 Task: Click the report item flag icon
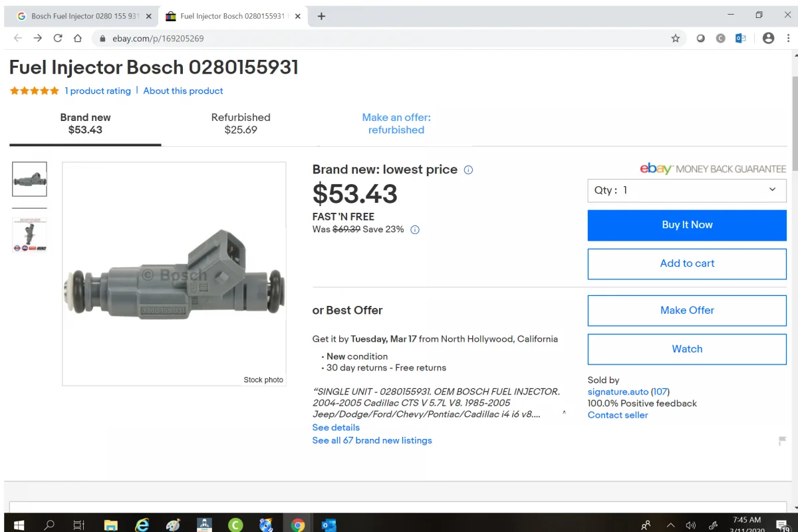click(782, 440)
